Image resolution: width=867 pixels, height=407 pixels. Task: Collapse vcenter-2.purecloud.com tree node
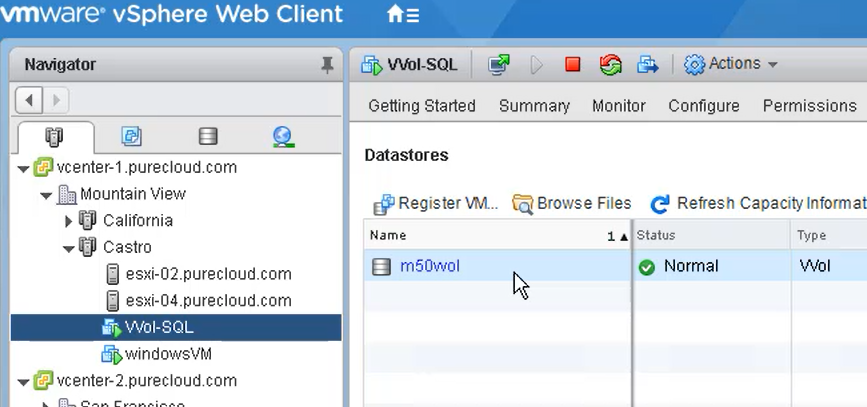click(x=23, y=382)
